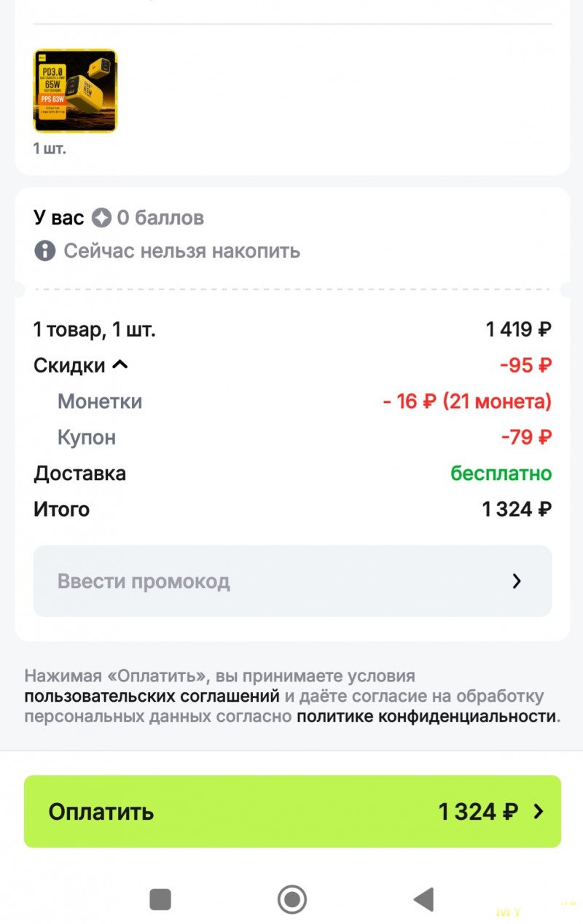Image resolution: width=583 pixels, height=924 pixels.
Task: Open the "пользовательских соглашений" link
Action: click(x=152, y=696)
